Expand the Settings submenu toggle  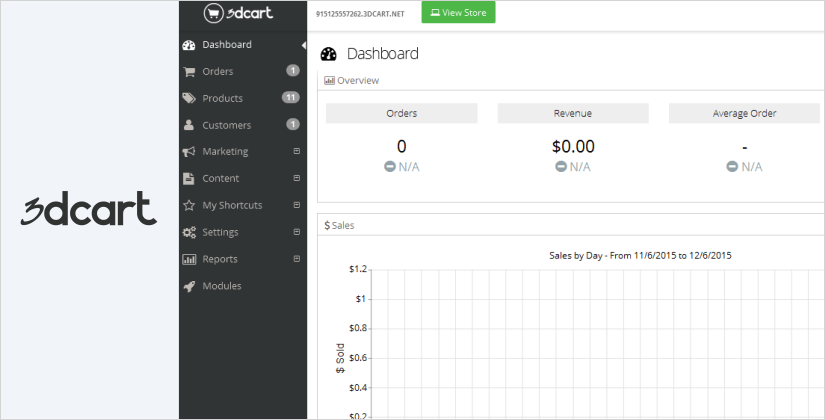click(296, 232)
